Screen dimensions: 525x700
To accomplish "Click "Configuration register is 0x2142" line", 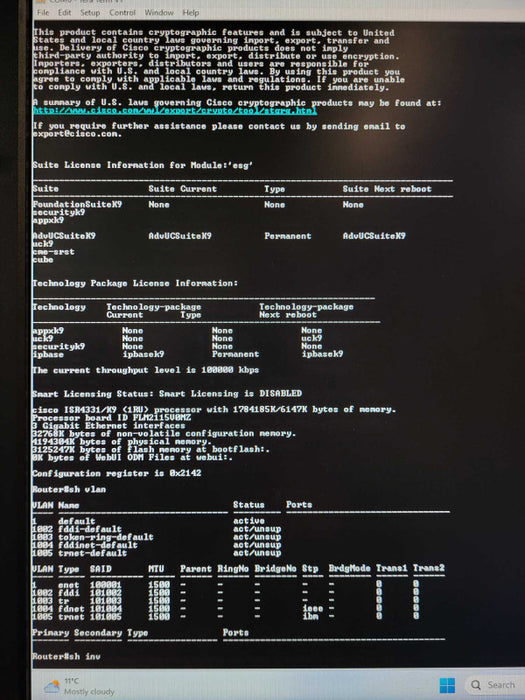I will (x=117, y=473).
